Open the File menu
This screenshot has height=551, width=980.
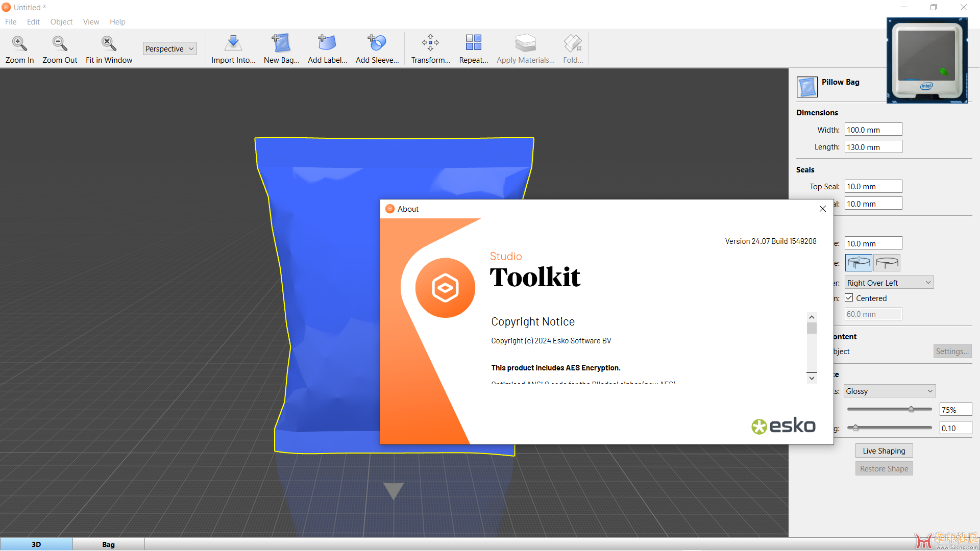click(x=11, y=21)
